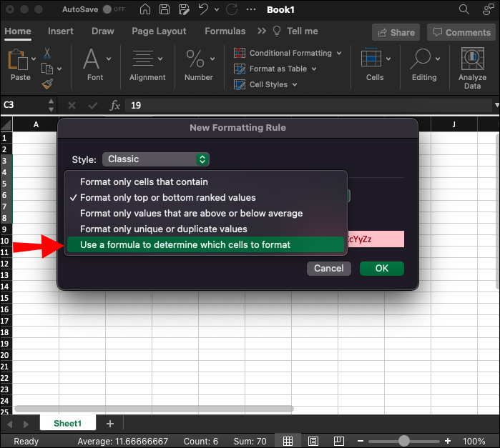
Task: Open the Style Classic dropdown
Action: point(155,159)
